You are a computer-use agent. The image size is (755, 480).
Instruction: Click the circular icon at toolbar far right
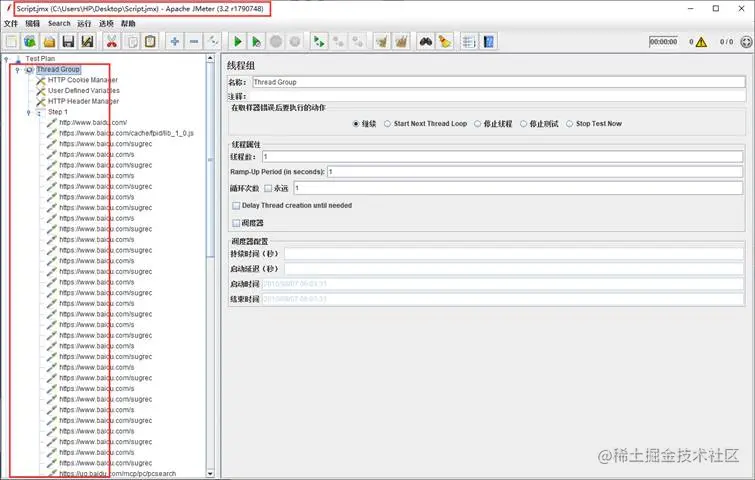[x=746, y=42]
